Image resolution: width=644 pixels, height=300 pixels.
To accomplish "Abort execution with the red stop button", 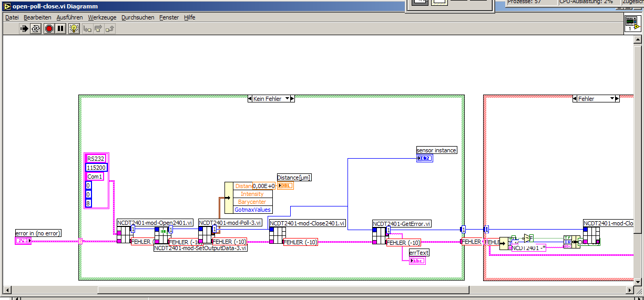I will (x=49, y=29).
